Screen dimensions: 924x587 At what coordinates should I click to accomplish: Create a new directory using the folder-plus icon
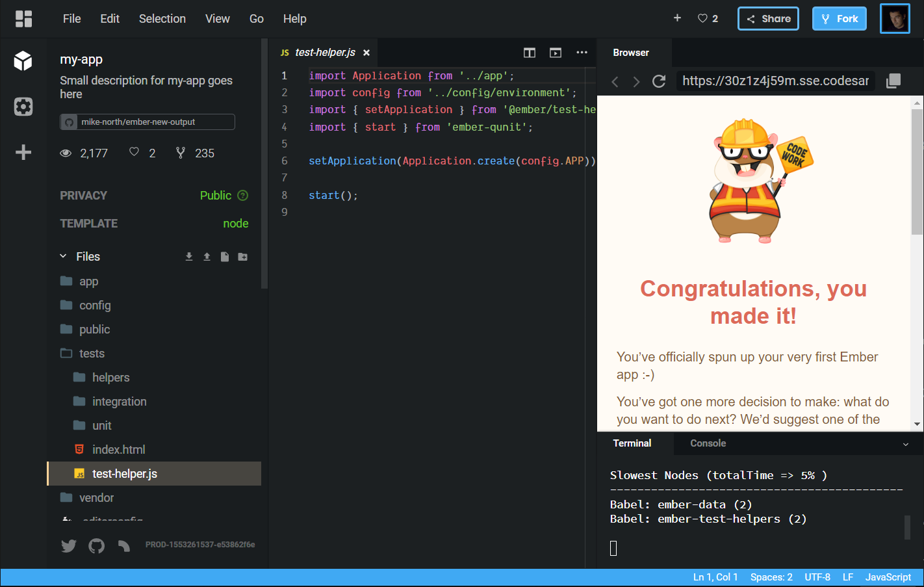(242, 256)
